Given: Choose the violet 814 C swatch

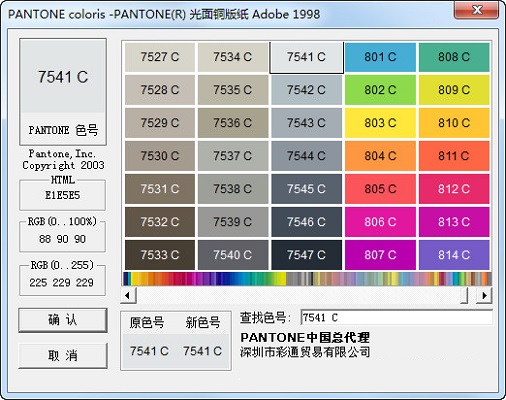Looking at the screenshot, I should 454,255.
